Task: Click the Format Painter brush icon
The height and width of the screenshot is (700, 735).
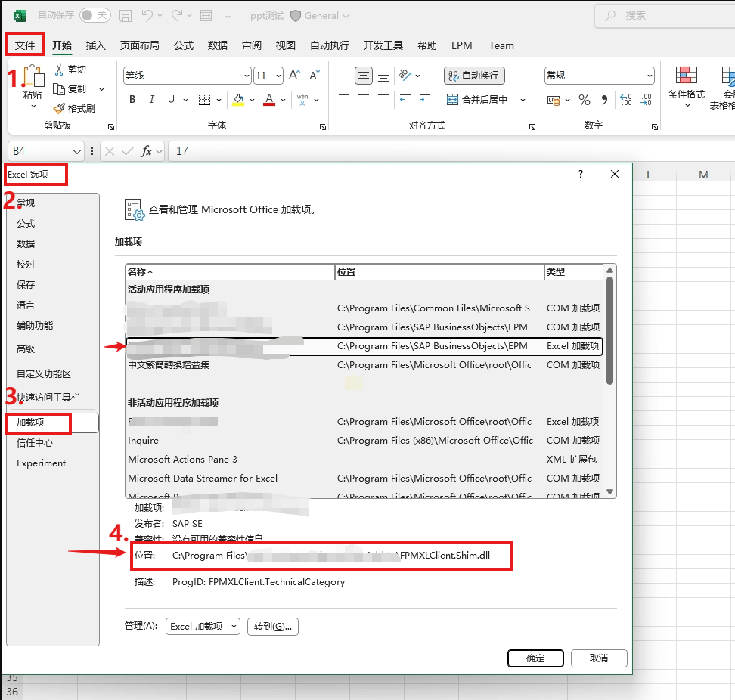Action: pos(59,109)
